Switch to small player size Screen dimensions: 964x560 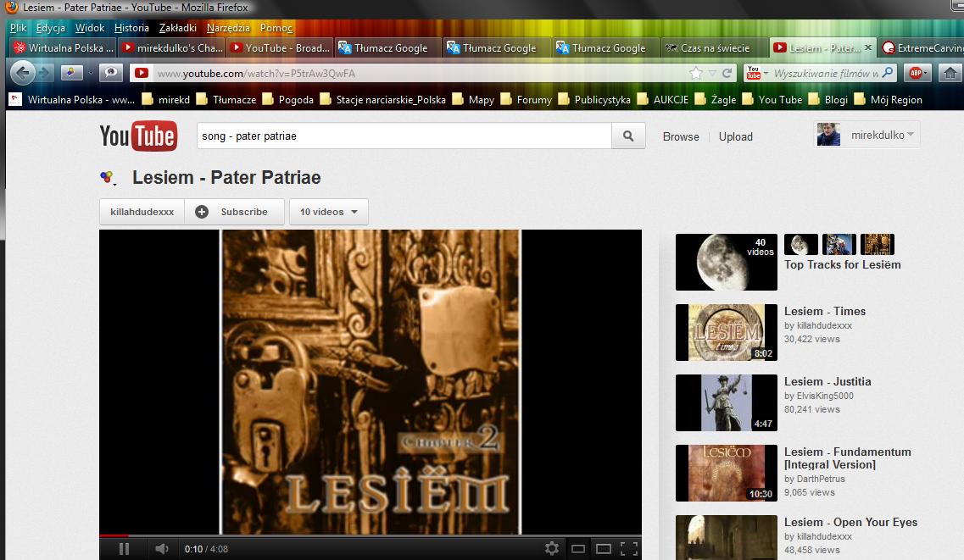coord(578,549)
